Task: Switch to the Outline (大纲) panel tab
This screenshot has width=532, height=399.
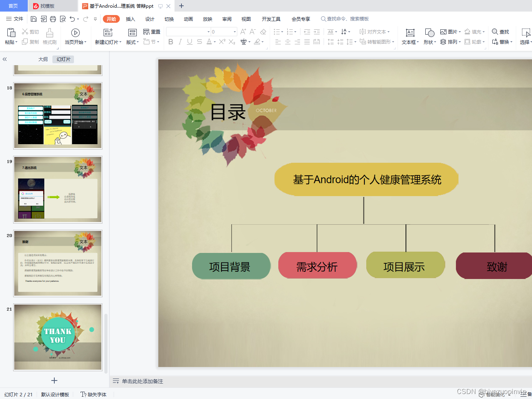Action: [x=43, y=59]
